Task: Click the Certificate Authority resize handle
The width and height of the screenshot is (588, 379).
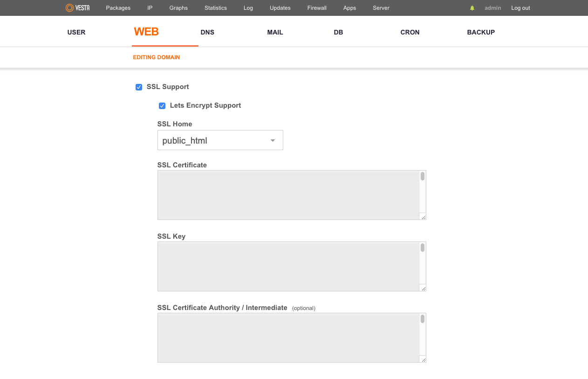Action: (x=423, y=359)
